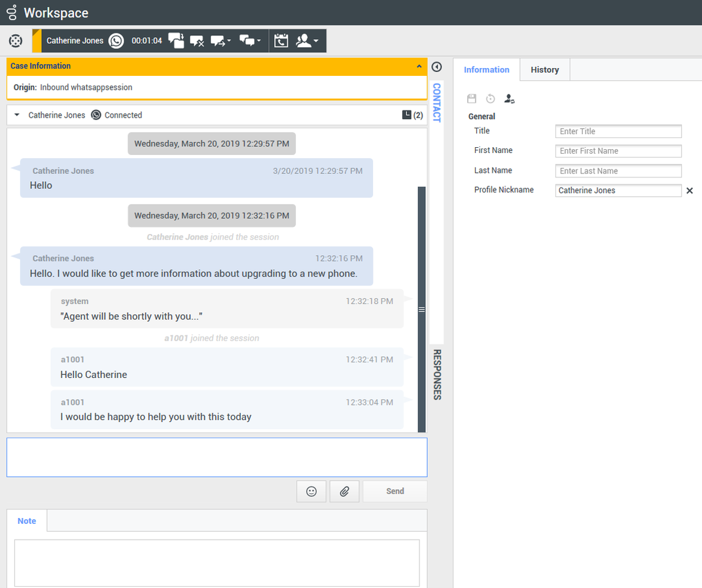Click the first Hello message bubble
The image size is (702, 588).
[x=196, y=178]
